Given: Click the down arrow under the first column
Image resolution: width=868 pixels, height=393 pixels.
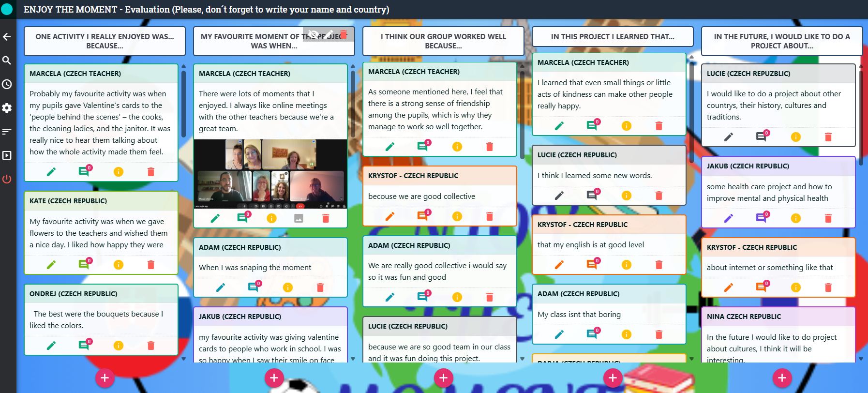Looking at the screenshot, I should click(183, 359).
